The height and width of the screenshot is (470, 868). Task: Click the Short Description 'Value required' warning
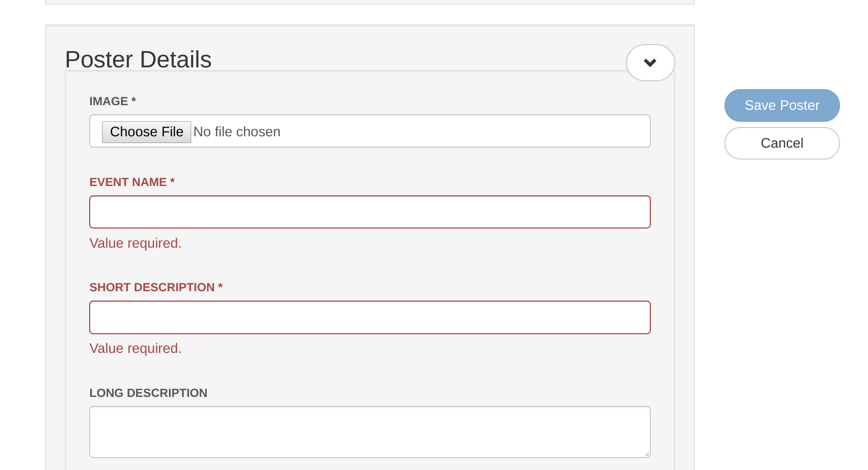[135, 348]
